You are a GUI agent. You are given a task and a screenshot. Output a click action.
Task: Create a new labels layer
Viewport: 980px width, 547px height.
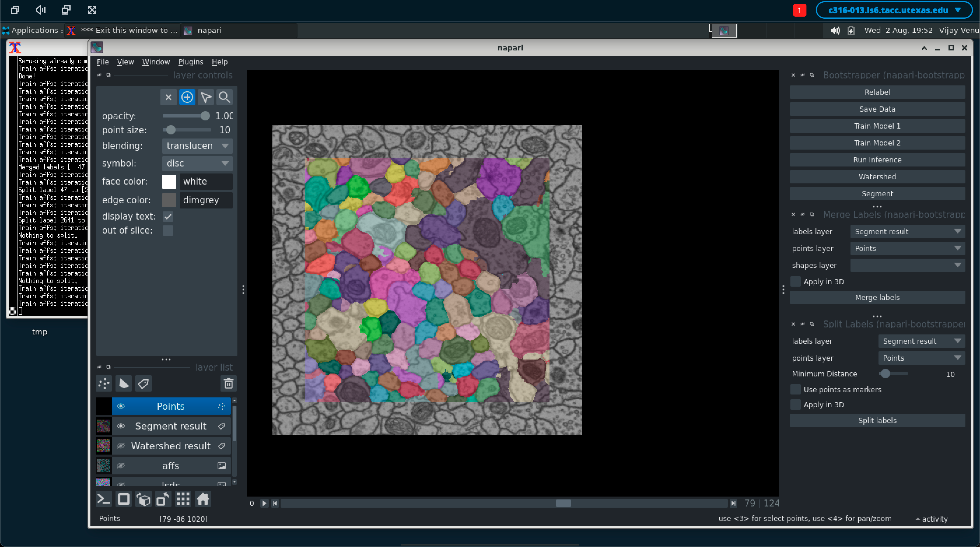(x=143, y=383)
